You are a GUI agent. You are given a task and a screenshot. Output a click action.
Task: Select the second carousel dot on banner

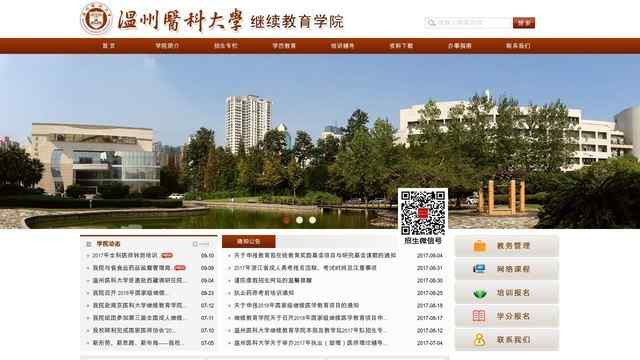tap(300, 220)
